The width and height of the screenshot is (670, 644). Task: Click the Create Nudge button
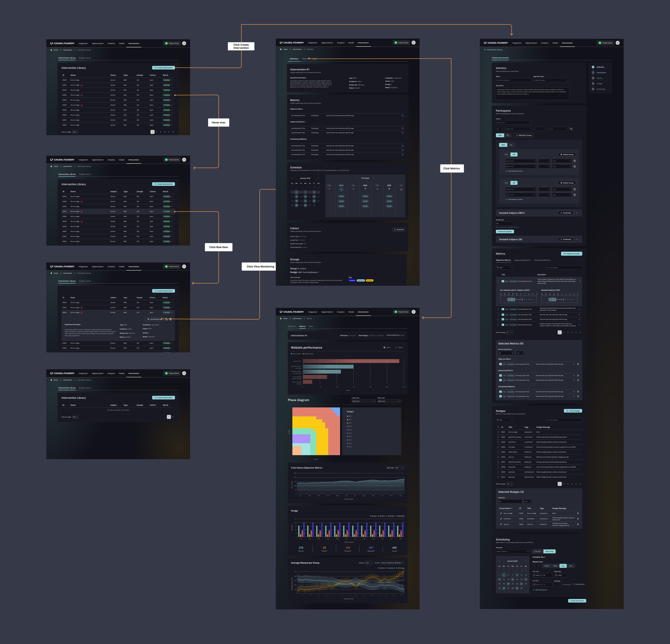(x=572, y=411)
